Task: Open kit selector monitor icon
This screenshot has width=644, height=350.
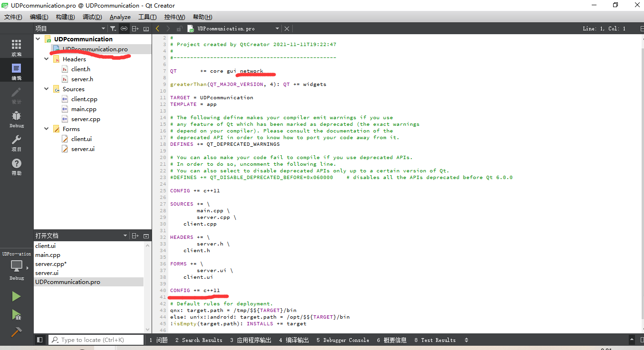Action: point(17,266)
